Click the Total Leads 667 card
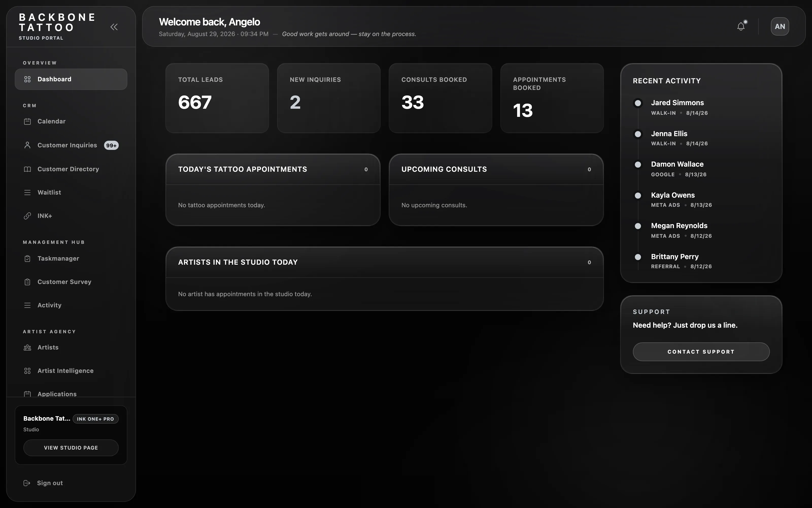 coord(217,98)
